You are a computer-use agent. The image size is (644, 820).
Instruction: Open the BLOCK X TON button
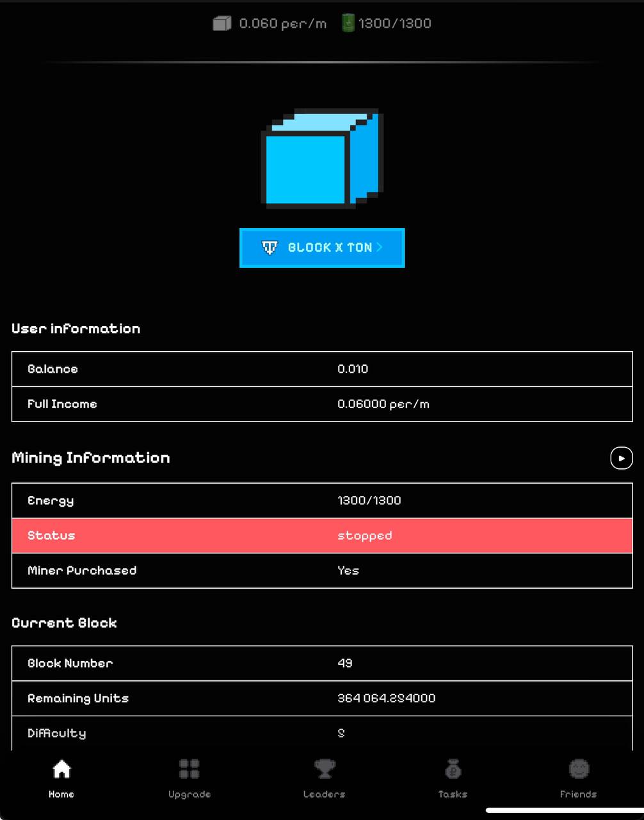tap(322, 248)
